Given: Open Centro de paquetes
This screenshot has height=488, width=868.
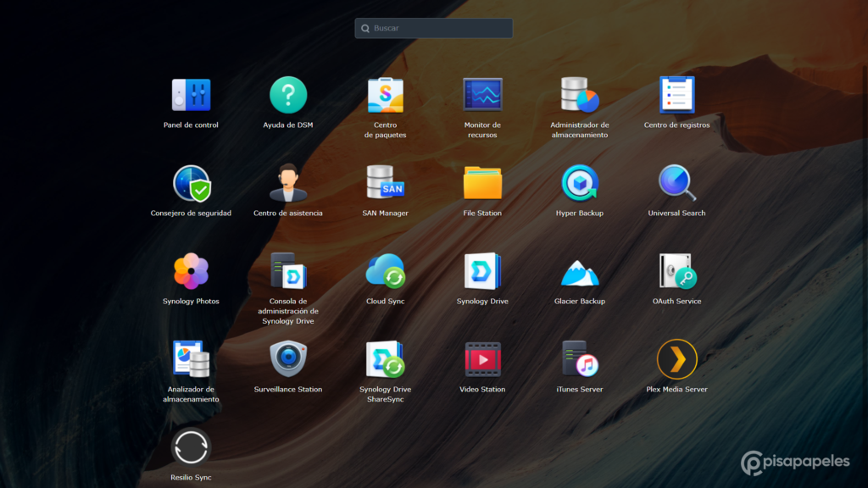Looking at the screenshot, I should [386, 95].
